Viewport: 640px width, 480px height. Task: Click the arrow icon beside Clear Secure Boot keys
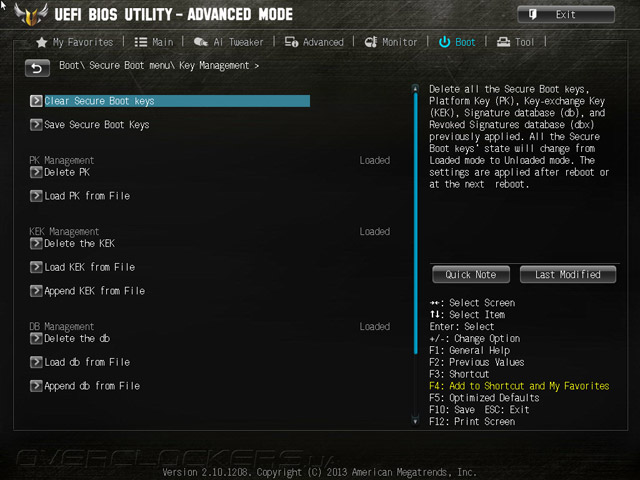pos(36,101)
